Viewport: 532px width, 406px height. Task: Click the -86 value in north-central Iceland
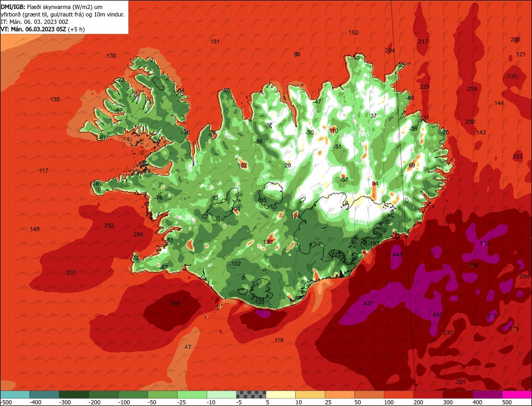[x=259, y=141]
